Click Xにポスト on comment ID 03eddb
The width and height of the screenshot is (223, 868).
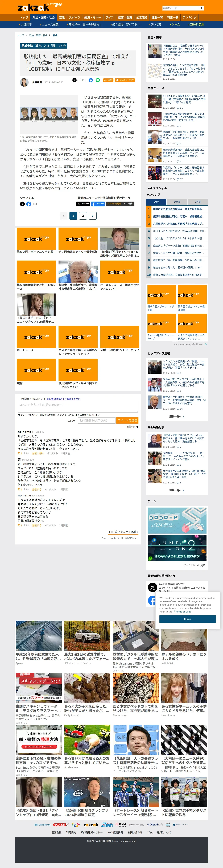pos(50,525)
